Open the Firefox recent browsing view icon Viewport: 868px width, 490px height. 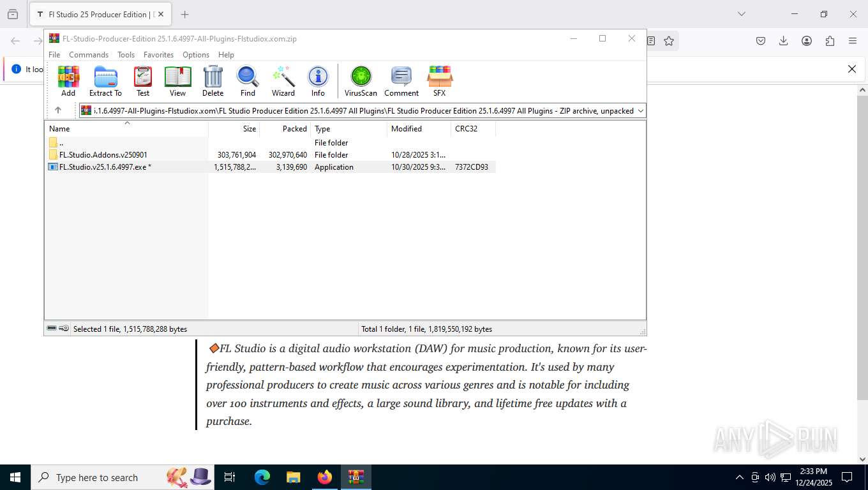coord(13,14)
